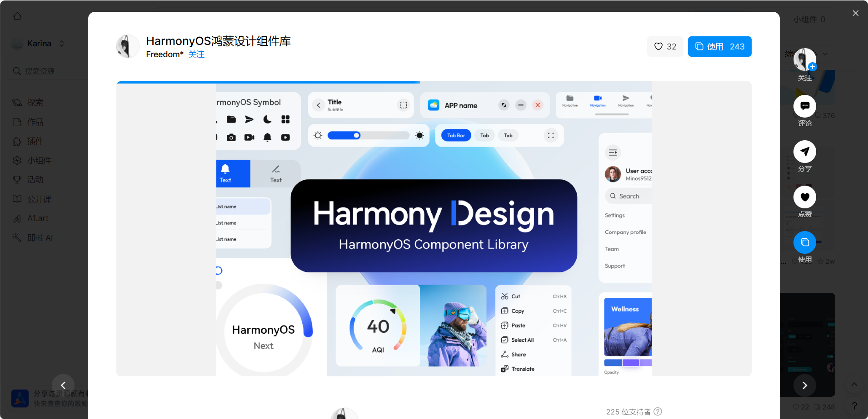868x419 pixels.
Task: Click the 225 位支持者 text
Action: [x=628, y=412]
